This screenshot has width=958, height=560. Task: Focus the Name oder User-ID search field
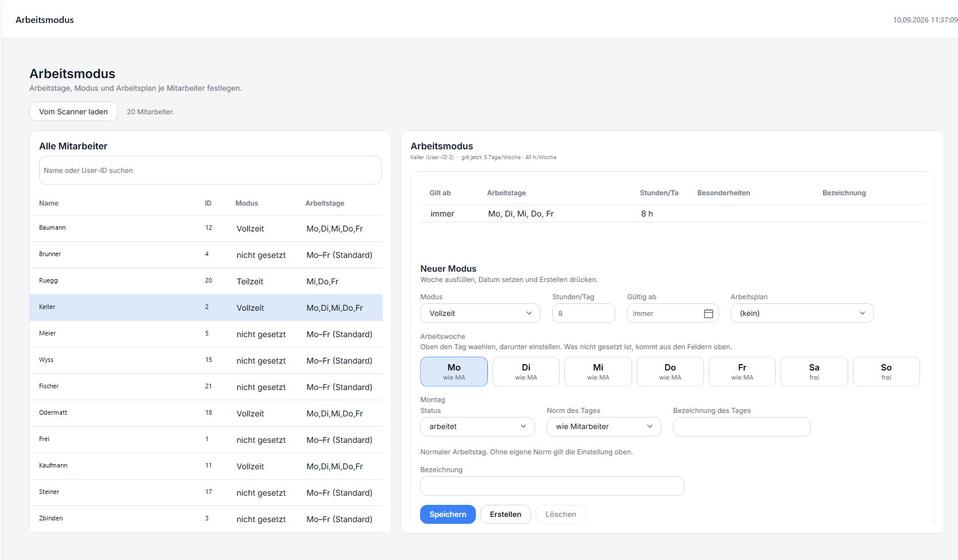pos(210,171)
